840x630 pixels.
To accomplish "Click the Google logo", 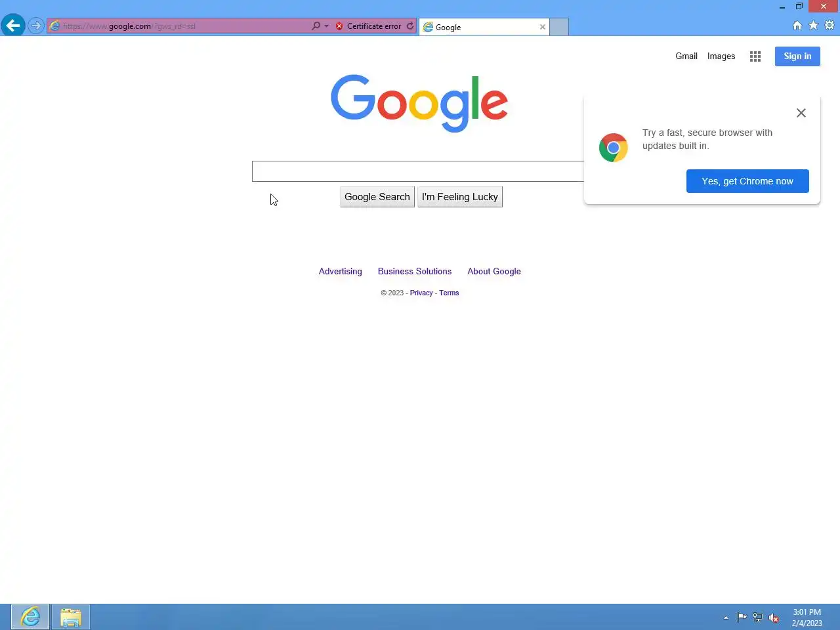I will pos(419,103).
